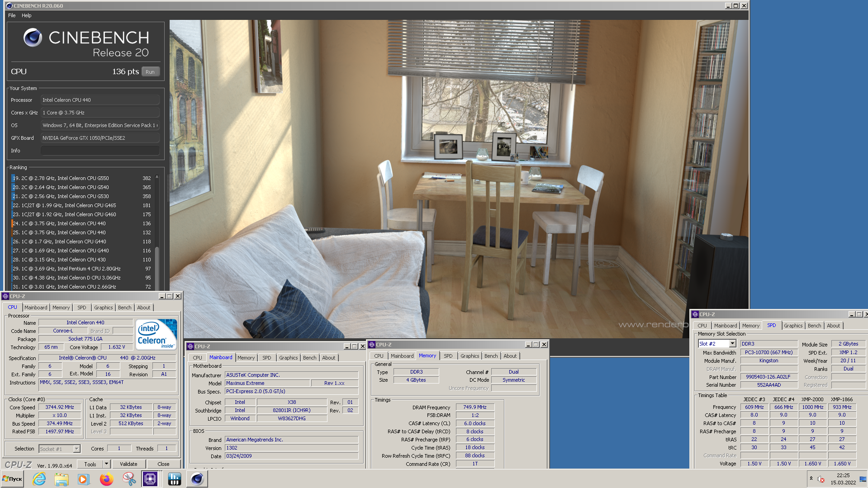Viewport: 868px width, 488px height.
Task: Open CPU tab in SPD CPU-Z window
Action: [x=702, y=326]
